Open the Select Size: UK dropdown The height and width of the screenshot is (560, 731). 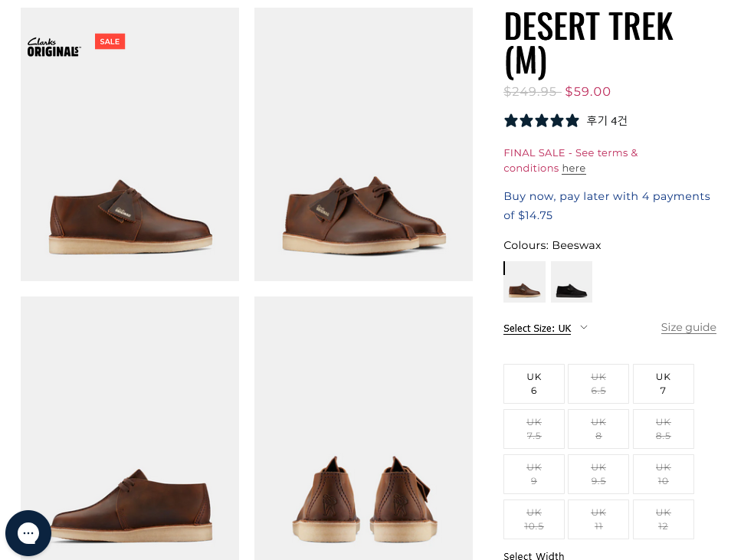click(537, 329)
